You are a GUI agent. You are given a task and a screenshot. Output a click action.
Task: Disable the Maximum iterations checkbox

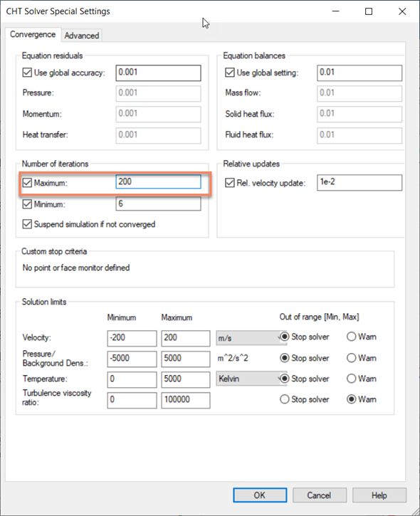click(27, 183)
